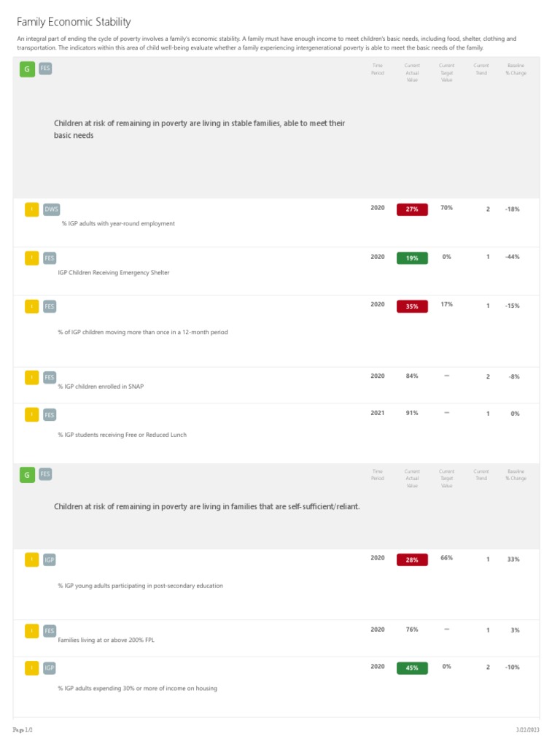
Task: Select the DWS tag on year-round employment row
Action: click(x=52, y=209)
